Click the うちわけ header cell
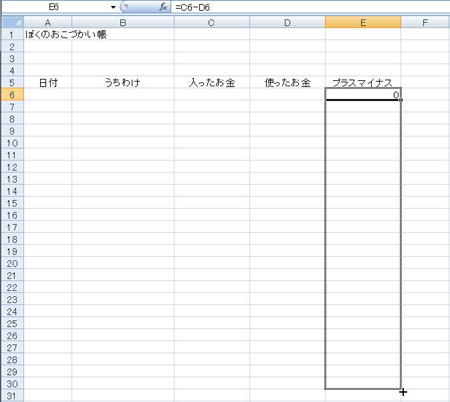Image resolution: width=450 pixels, height=402 pixels. tap(123, 82)
